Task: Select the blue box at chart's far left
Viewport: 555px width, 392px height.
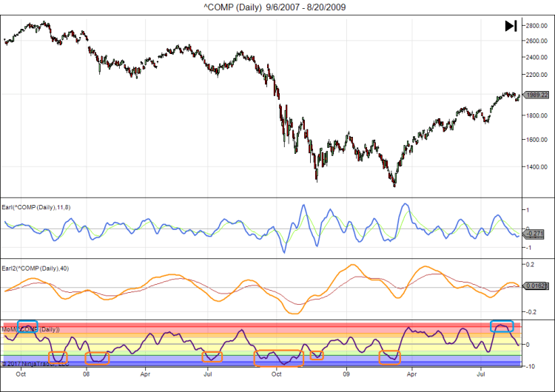Action: (x=27, y=326)
